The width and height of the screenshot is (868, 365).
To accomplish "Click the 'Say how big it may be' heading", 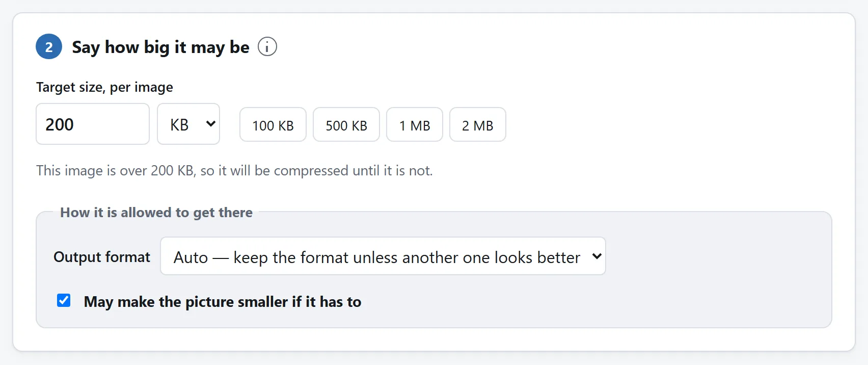I will click(x=161, y=47).
